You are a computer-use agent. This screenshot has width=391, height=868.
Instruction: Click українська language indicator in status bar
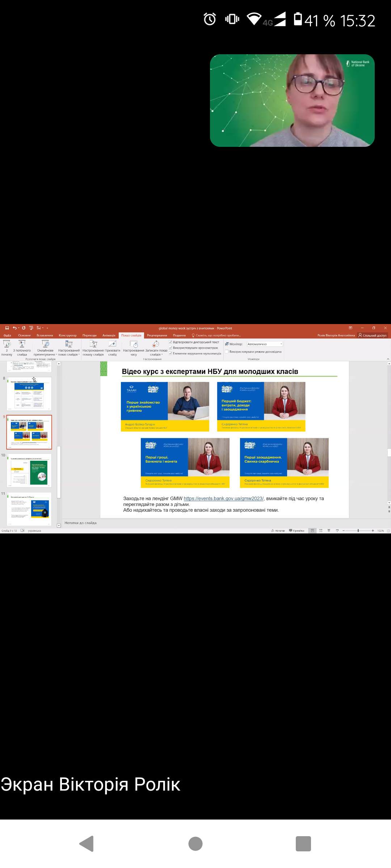[34, 531]
